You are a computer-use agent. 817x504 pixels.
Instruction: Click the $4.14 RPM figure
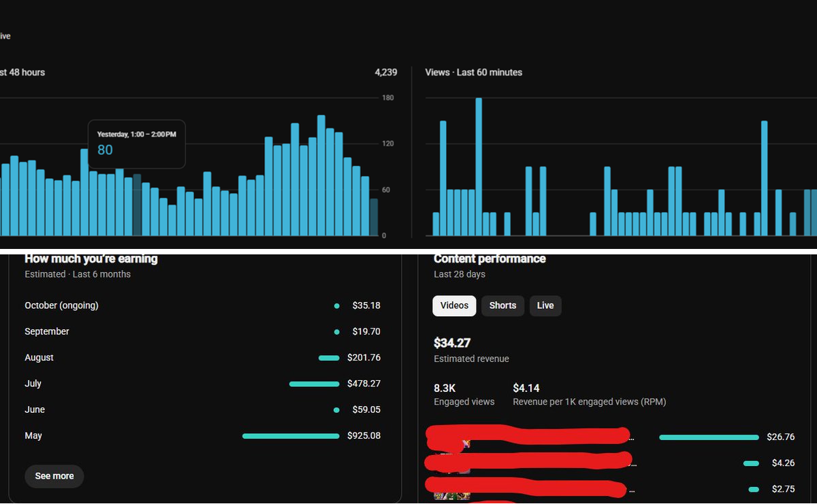coord(526,388)
